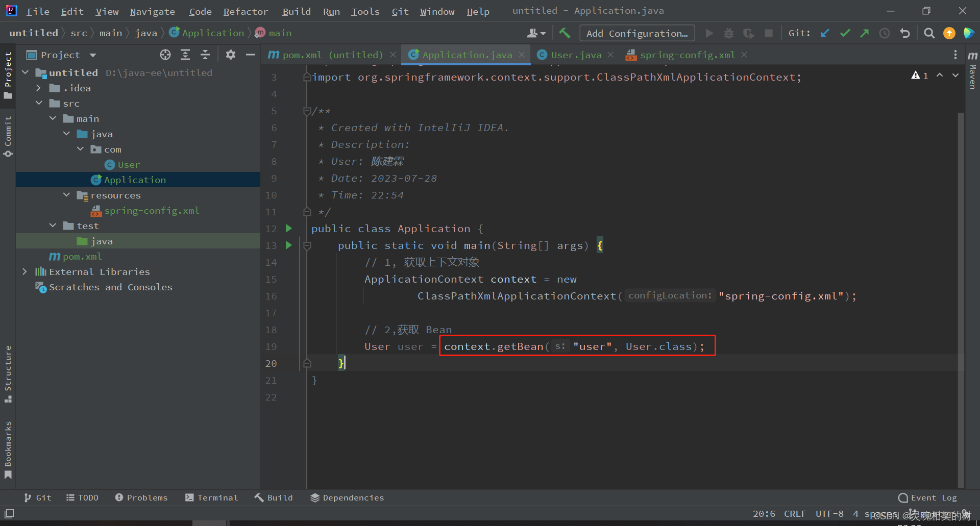
Task: Toggle the Commit tool window stripe
Action: click(x=8, y=136)
